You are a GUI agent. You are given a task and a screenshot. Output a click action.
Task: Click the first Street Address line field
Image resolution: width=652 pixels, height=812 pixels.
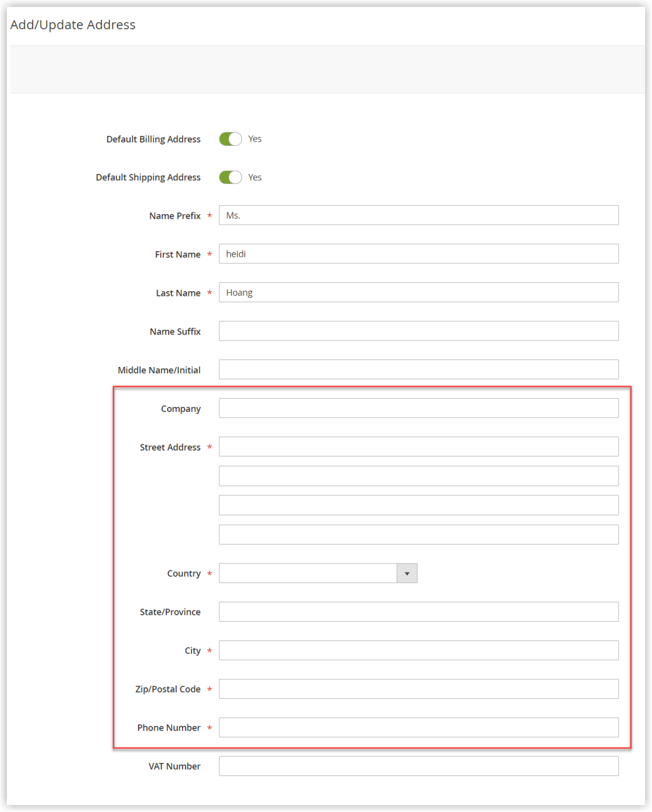pyautogui.click(x=419, y=447)
